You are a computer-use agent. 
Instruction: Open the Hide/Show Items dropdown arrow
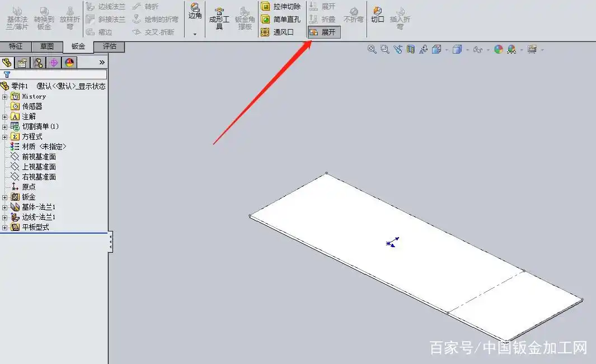point(487,50)
